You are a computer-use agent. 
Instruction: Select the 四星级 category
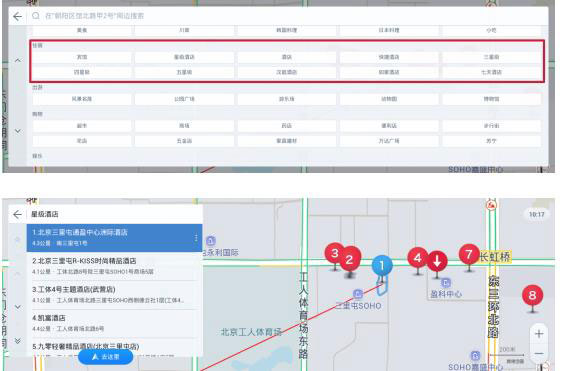82,72
